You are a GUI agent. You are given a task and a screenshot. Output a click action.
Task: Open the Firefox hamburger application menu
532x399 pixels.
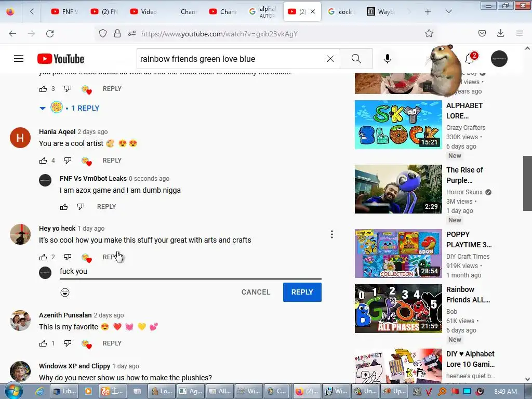tap(520, 33)
